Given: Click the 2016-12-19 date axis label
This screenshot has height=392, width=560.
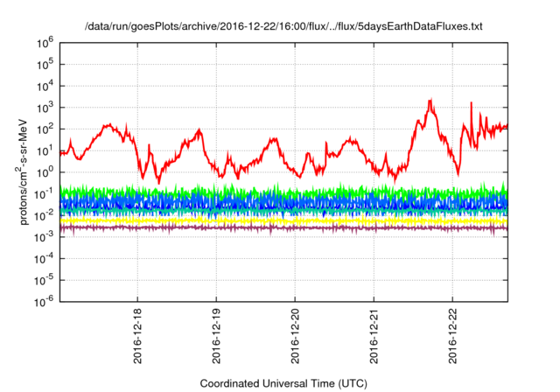Looking at the screenshot, I should pos(216,336).
